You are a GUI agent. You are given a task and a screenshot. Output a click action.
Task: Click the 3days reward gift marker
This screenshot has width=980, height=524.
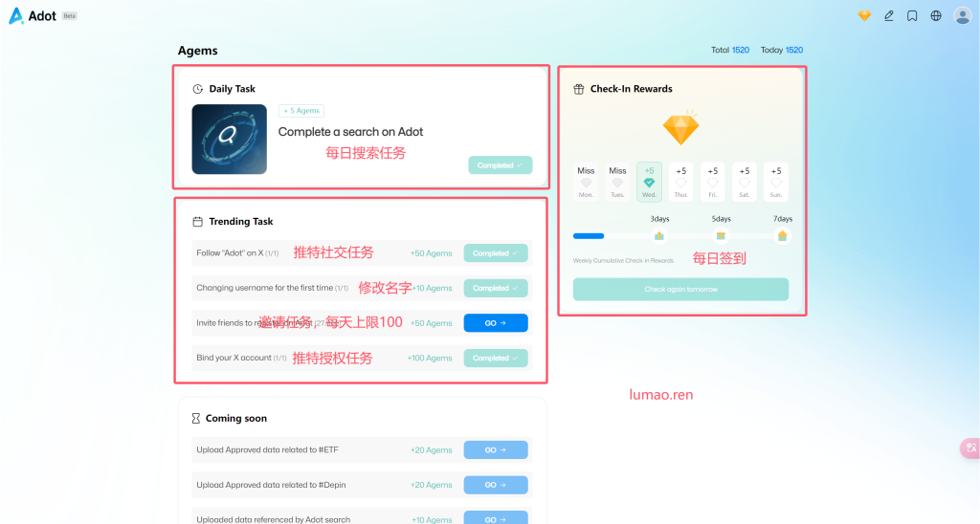[x=658, y=236]
